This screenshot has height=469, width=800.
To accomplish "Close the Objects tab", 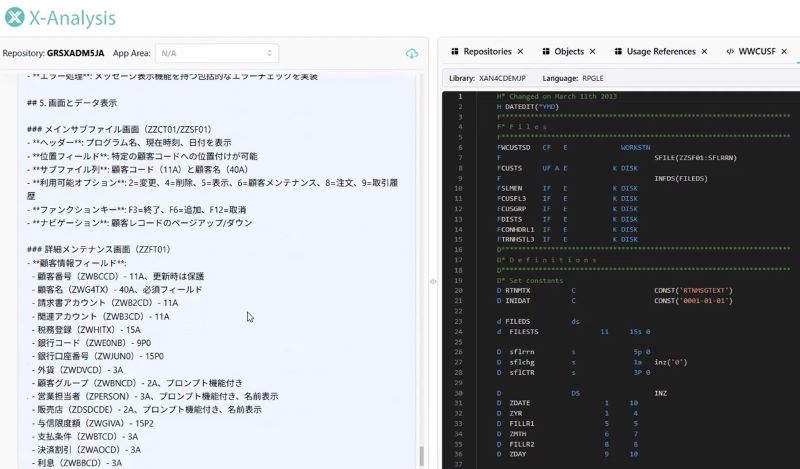I will click(592, 52).
